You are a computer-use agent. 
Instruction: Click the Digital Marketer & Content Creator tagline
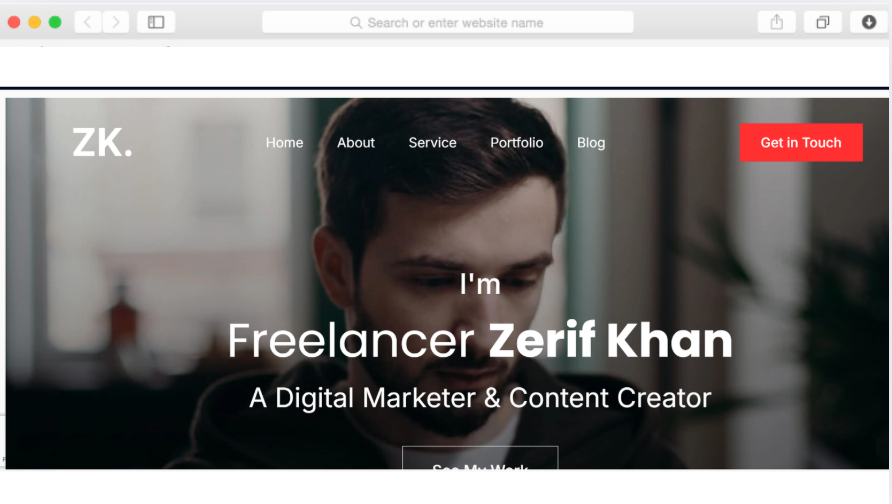point(480,398)
